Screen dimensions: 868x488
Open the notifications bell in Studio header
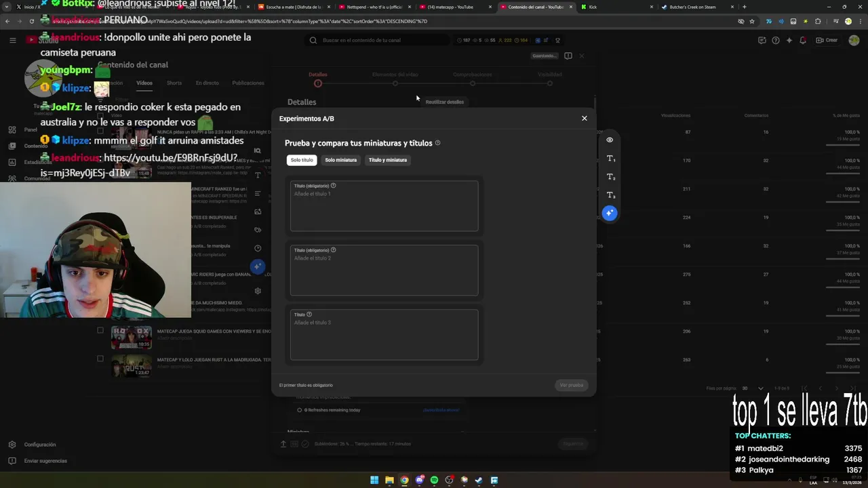pos(803,40)
